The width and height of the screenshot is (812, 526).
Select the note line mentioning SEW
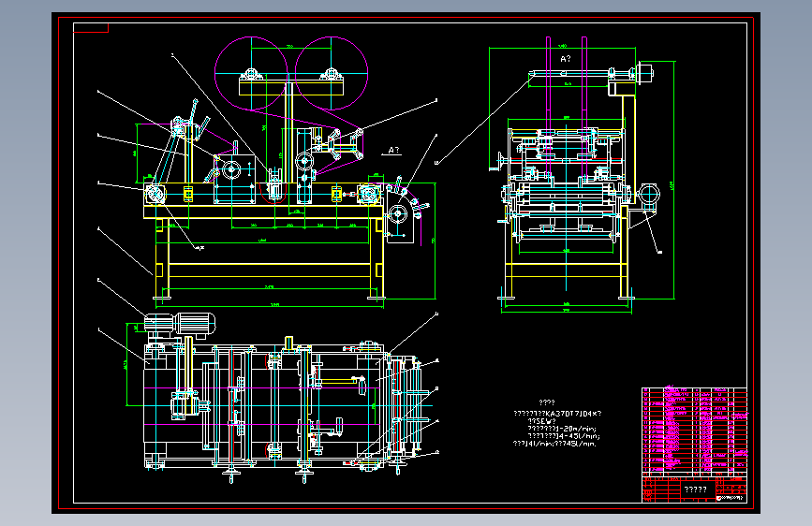point(541,421)
